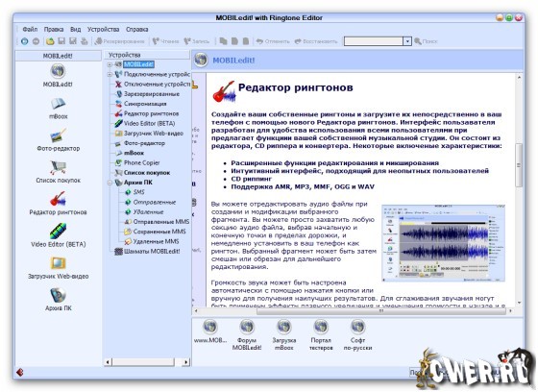Select Phone Copier in device tree

click(142, 162)
